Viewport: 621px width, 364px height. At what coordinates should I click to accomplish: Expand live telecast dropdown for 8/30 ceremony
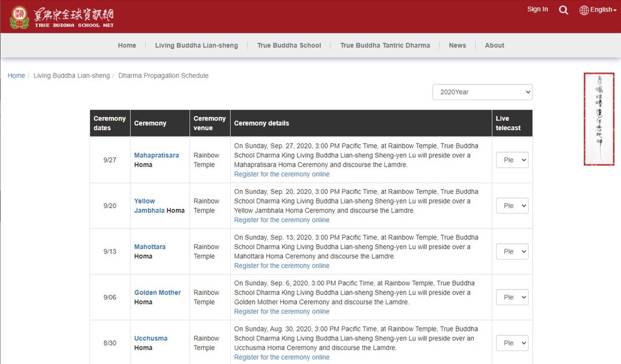click(512, 343)
